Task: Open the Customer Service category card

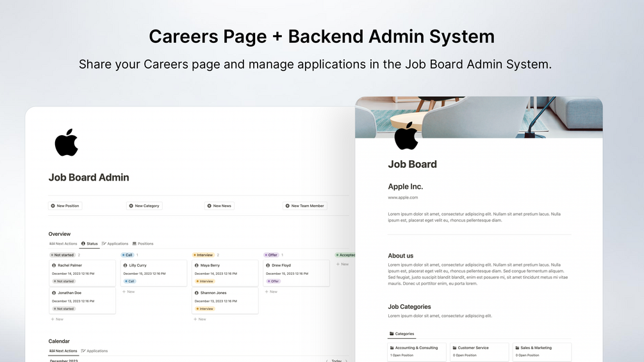Action: click(x=479, y=352)
